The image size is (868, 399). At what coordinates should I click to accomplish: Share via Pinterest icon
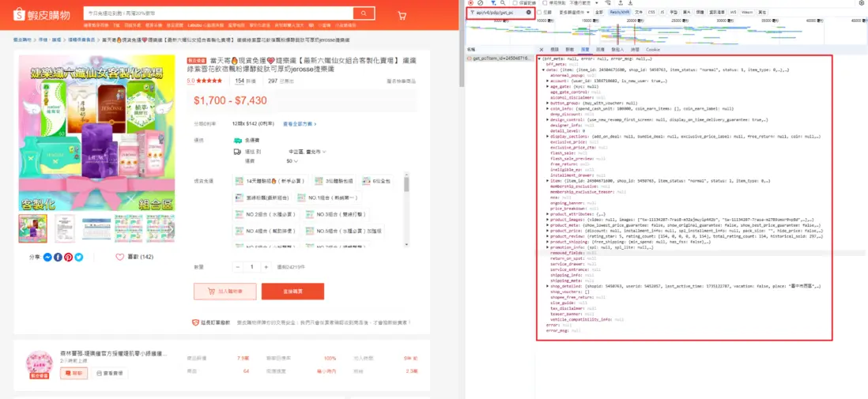(x=68, y=257)
